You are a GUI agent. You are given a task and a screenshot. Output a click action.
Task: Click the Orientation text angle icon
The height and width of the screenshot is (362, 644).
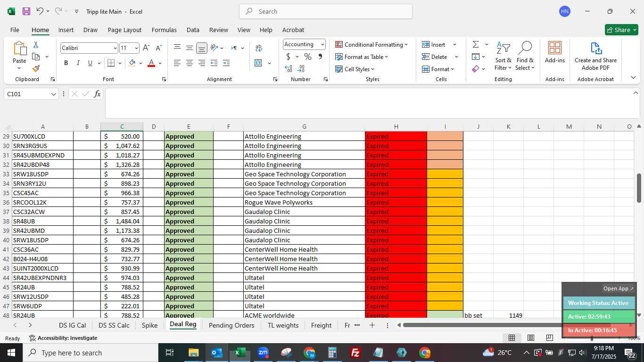coord(214,48)
